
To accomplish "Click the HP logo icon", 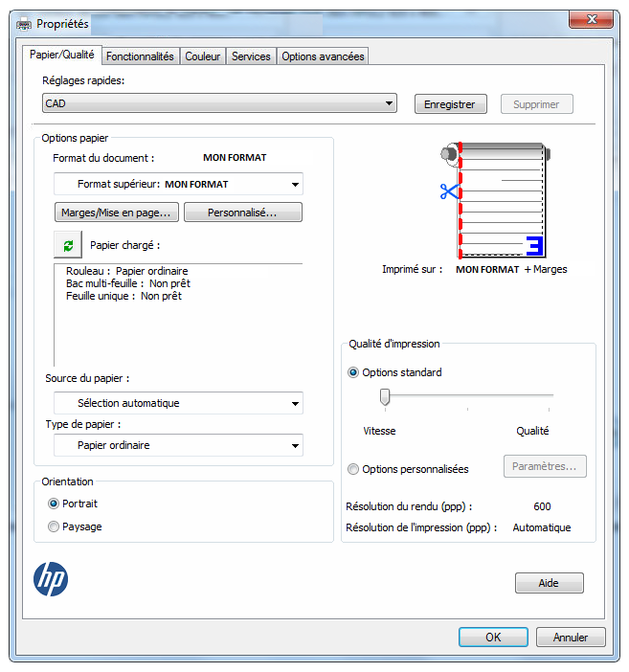I will [52, 578].
